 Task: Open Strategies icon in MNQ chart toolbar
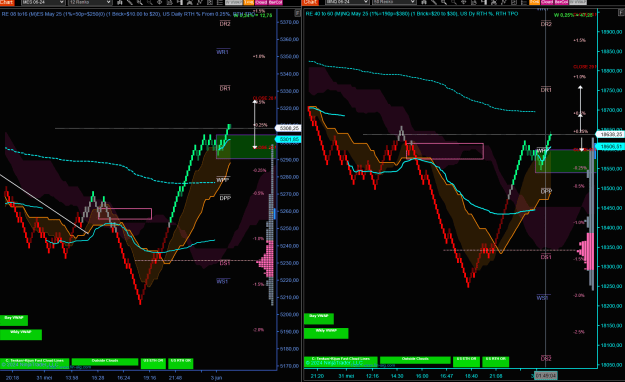coord(503,2)
